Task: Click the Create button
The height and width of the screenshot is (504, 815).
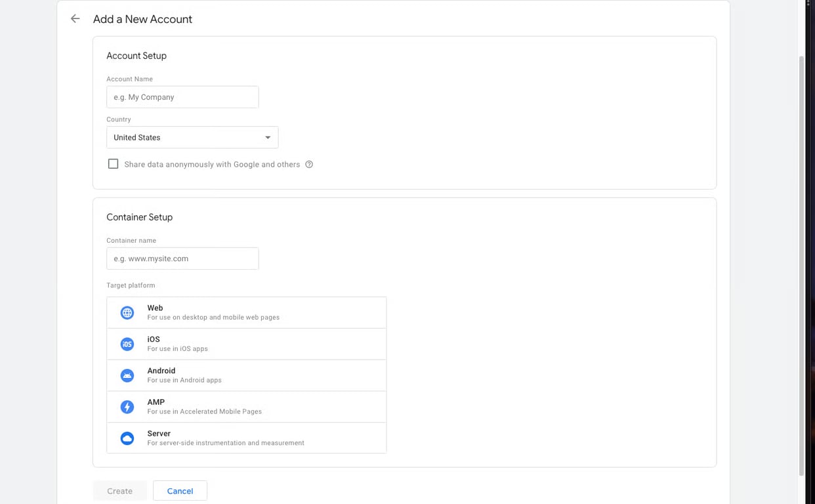Action: pyautogui.click(x=120, y=491)
